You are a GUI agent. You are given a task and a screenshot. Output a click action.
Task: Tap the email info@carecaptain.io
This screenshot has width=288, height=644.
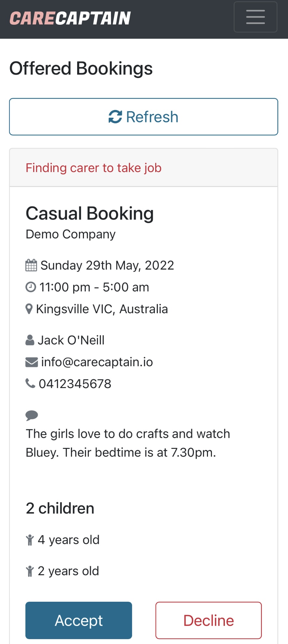coord(97,362)
